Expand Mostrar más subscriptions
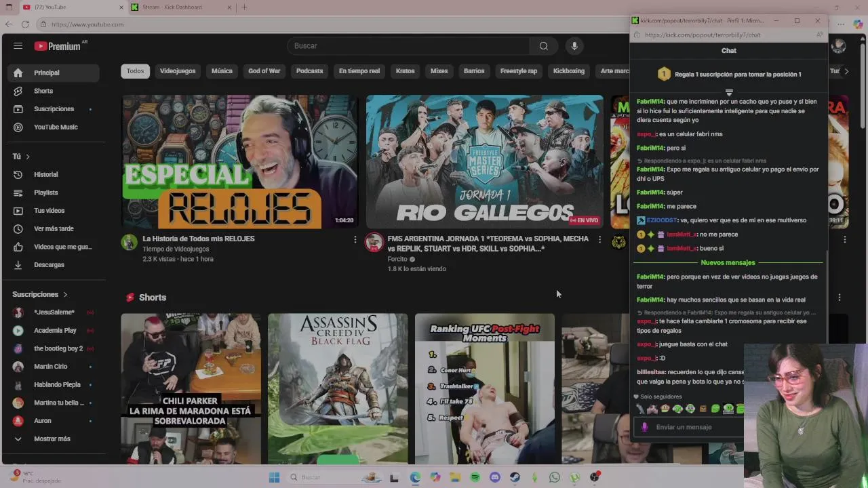The width and height of the screenshot is (868, 488). (54, 439)
